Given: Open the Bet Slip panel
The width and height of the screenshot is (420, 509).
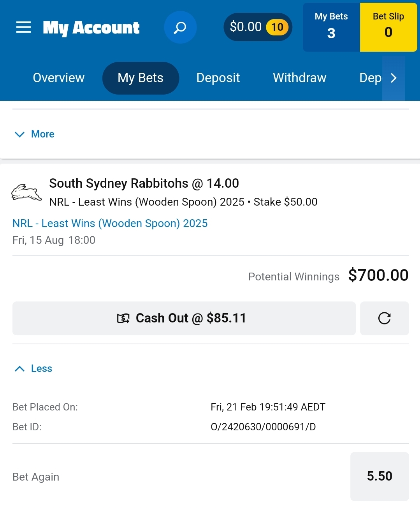Looking at the screenshot, I should point(388,27).
